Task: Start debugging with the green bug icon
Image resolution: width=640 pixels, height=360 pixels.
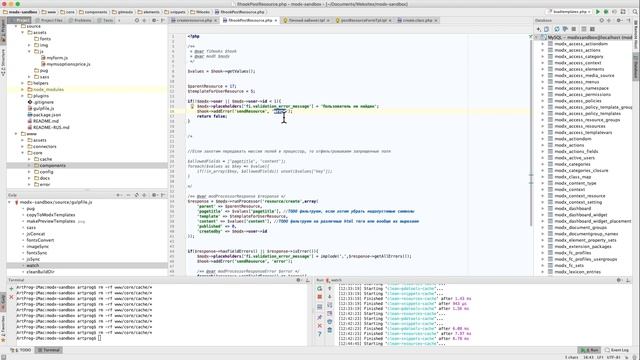Action: point(606,12)
